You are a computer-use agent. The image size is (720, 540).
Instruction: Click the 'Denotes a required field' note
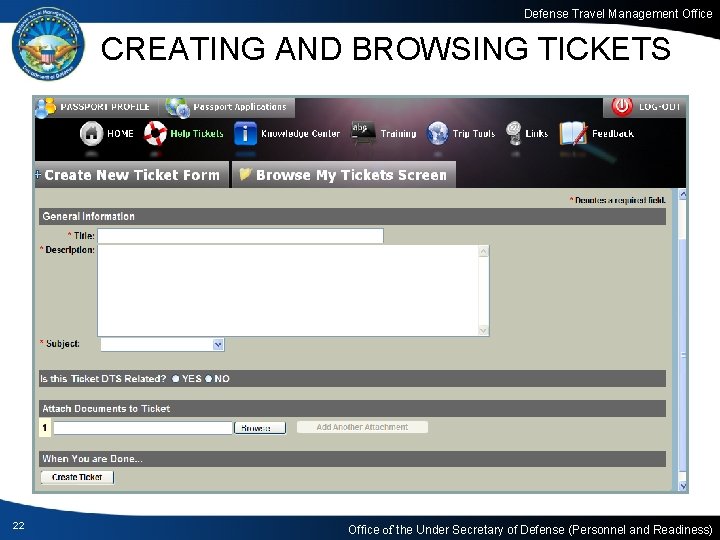pos(618,200)
